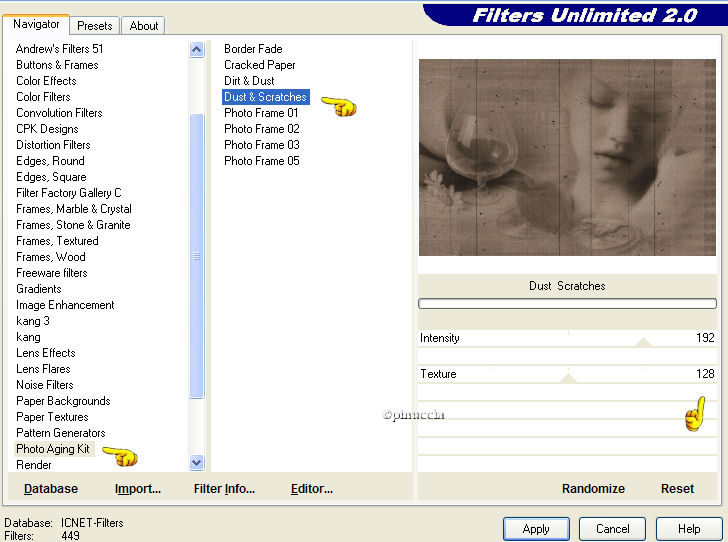Select kang 3 category
Viewport: 728px width, 542px height.
click(x=32, y=321)
